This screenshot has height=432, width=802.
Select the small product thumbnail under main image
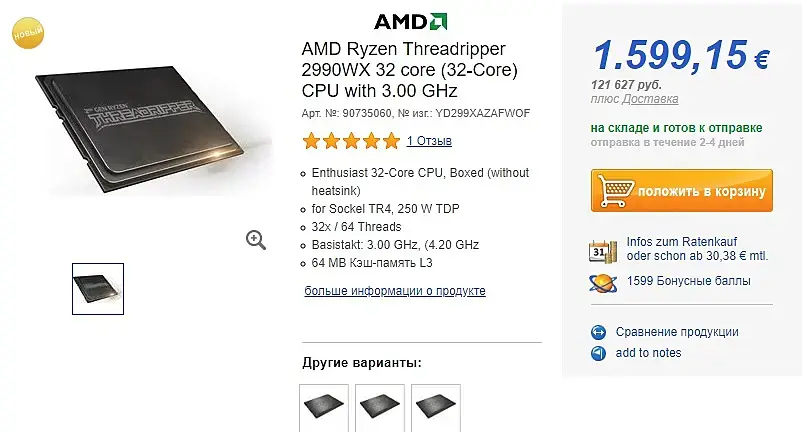[x=98, y=288]
